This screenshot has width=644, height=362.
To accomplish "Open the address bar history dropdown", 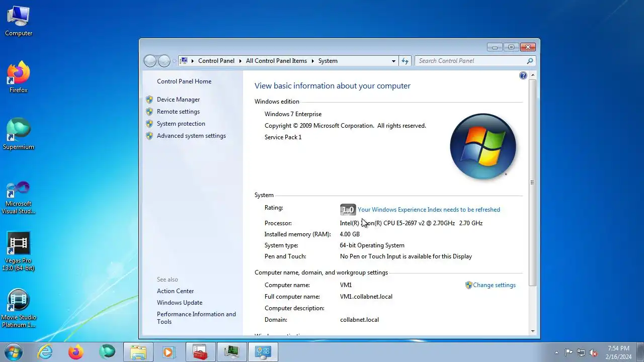I will 393,61.
